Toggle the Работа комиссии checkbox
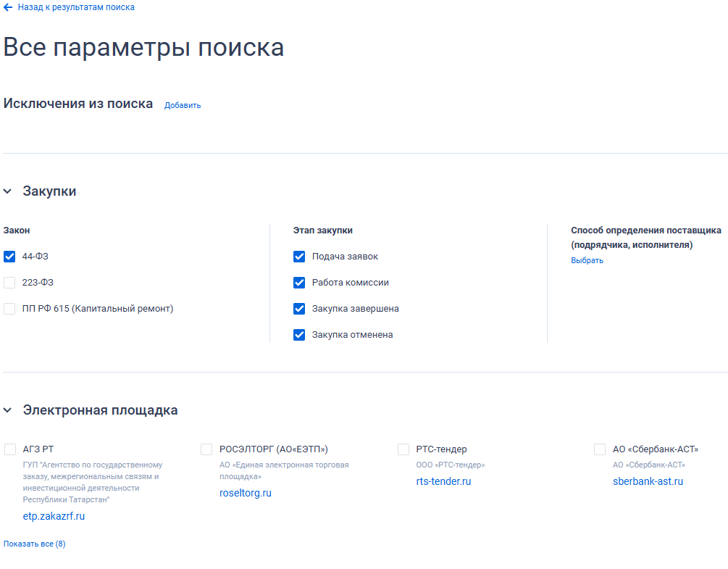Viewport: 728px width, 569px height. (x=299, y=283)
